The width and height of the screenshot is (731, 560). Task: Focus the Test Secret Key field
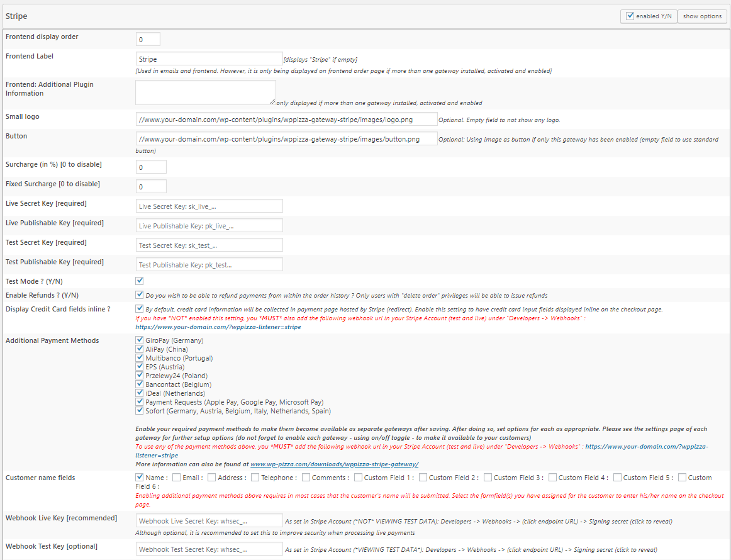209,245
